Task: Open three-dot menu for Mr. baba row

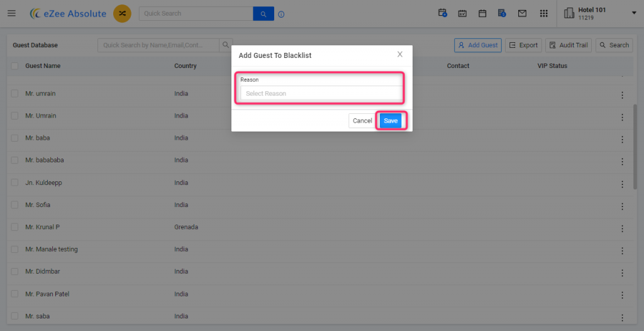Action: pyautogui.click(x=622, y=140)
